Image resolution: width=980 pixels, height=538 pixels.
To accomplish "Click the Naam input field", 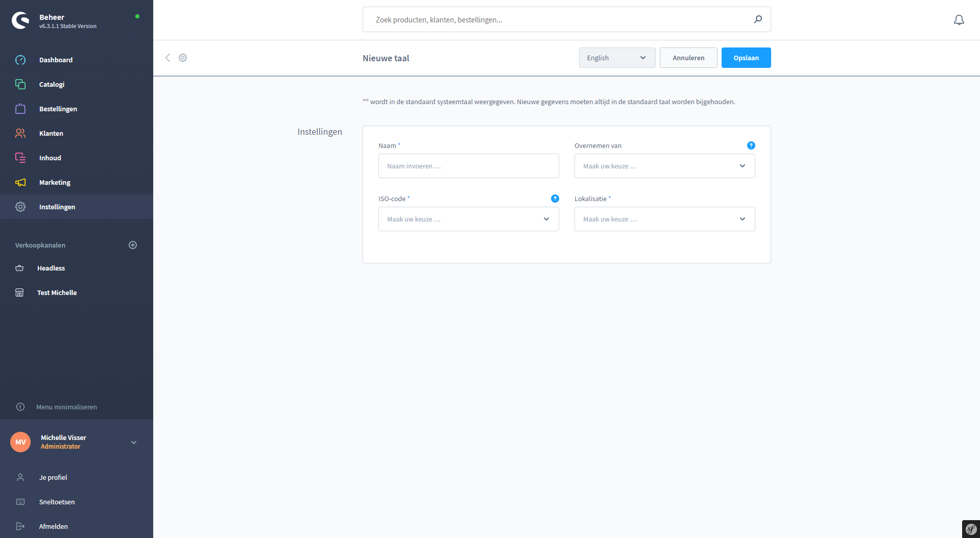I will click(468, 166).
